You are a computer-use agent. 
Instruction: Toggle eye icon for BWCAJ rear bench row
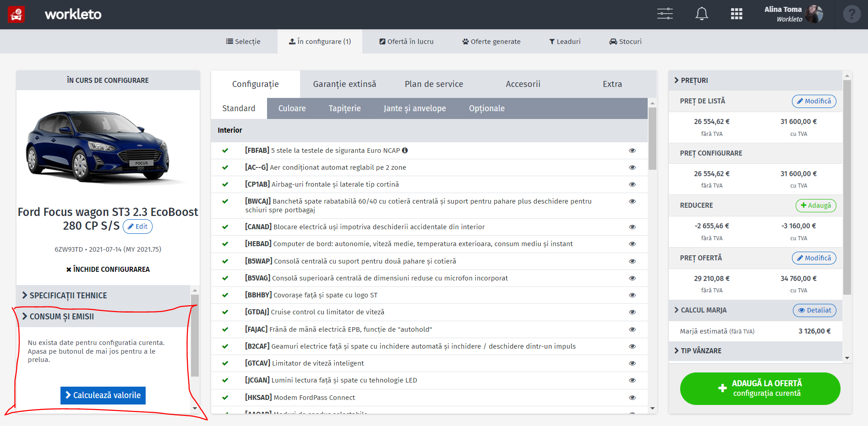tap(632, 201)
